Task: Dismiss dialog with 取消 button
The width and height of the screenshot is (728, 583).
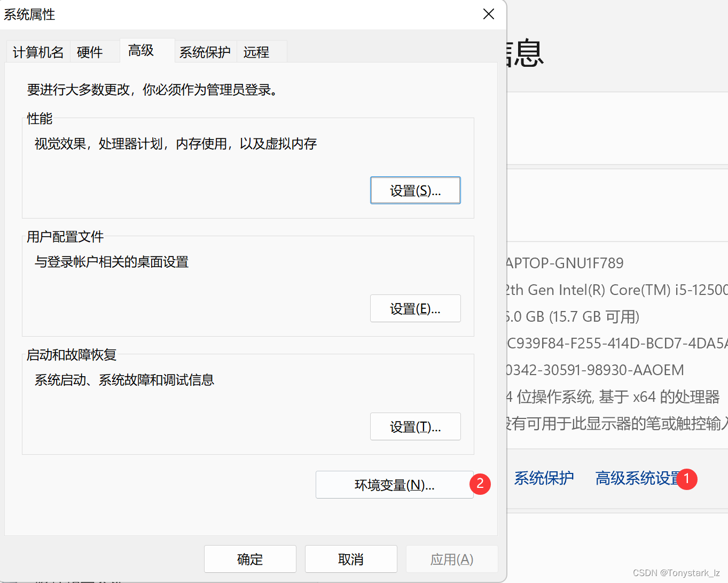Action: (x=351, y=559)
